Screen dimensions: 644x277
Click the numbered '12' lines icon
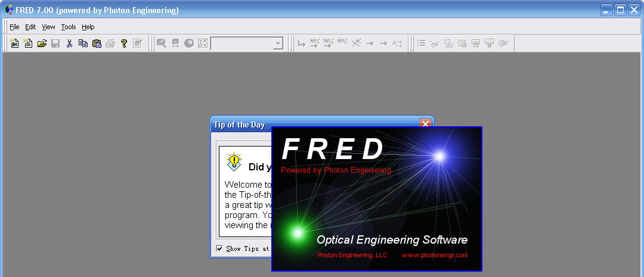click(x=448, y=43)
